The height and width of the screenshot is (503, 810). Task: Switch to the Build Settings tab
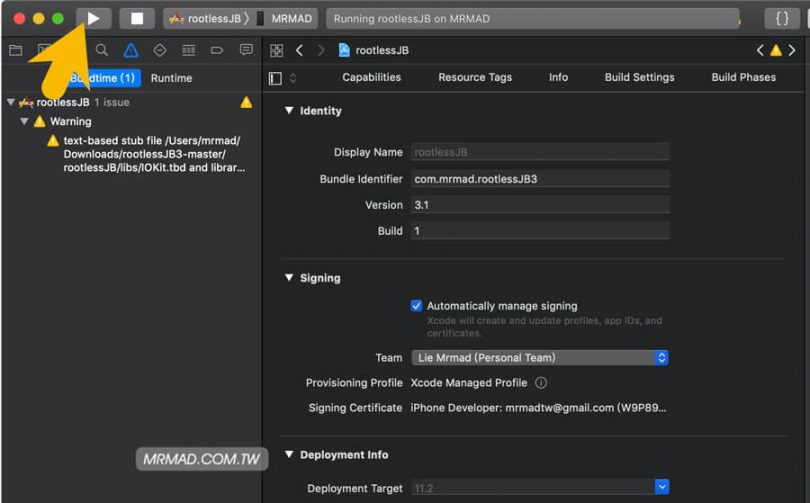coord(639,78)
